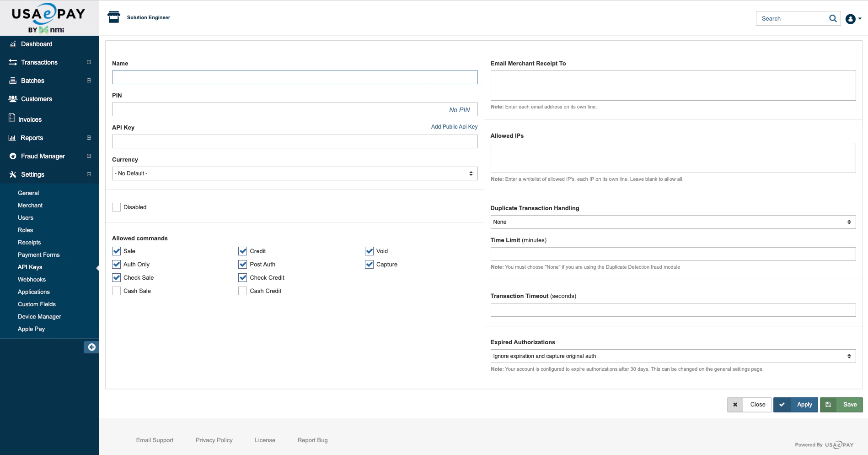The image size is (868, 455).
Task: Open the Currency dropdown
Action: pos(294,173)
